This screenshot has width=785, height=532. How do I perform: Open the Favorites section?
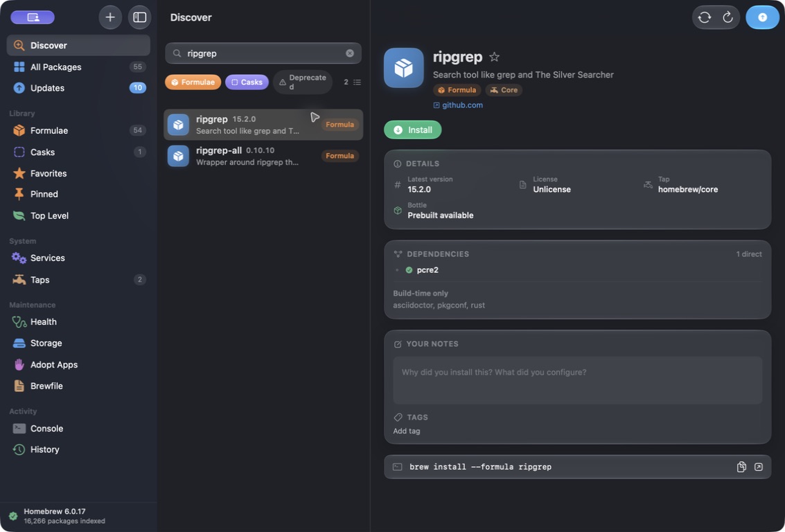[x=78, y=174]
